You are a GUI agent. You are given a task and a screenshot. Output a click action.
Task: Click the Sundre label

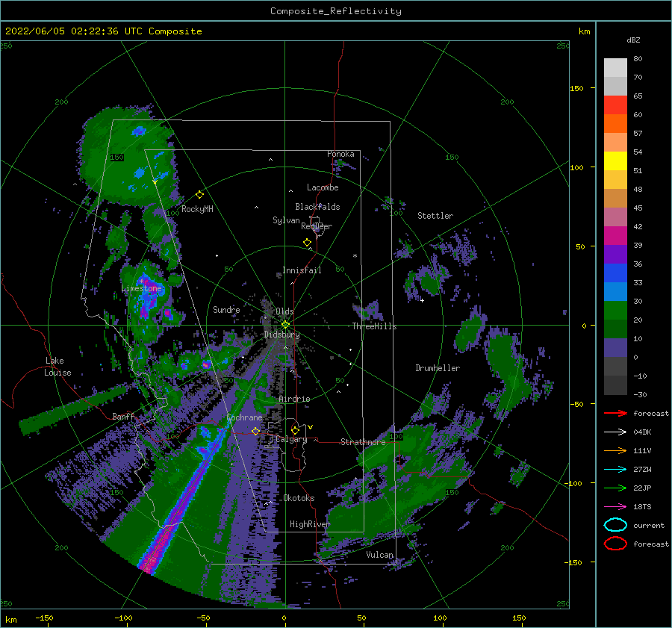pos(226,309)
